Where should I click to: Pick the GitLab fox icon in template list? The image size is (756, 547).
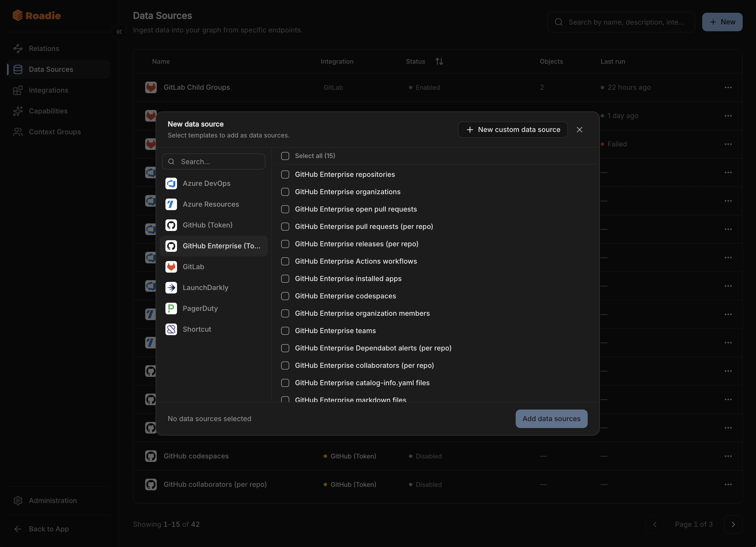(x=171, y=267)
